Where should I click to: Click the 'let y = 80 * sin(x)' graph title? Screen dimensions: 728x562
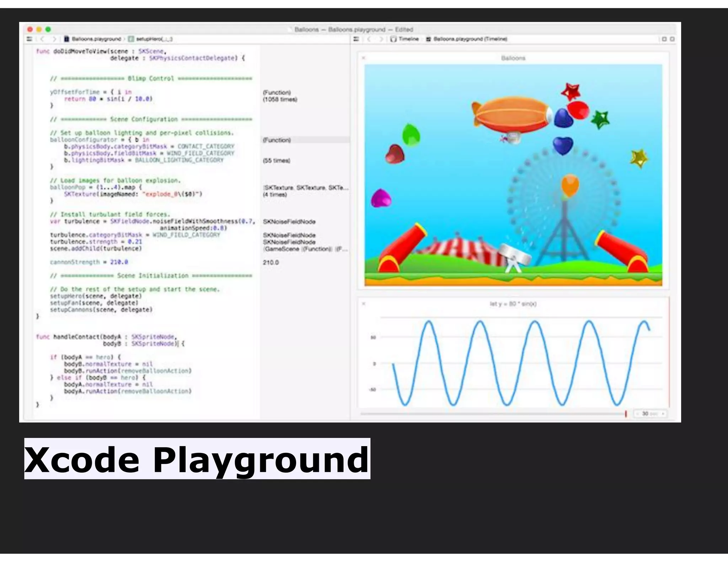[513, 304]
